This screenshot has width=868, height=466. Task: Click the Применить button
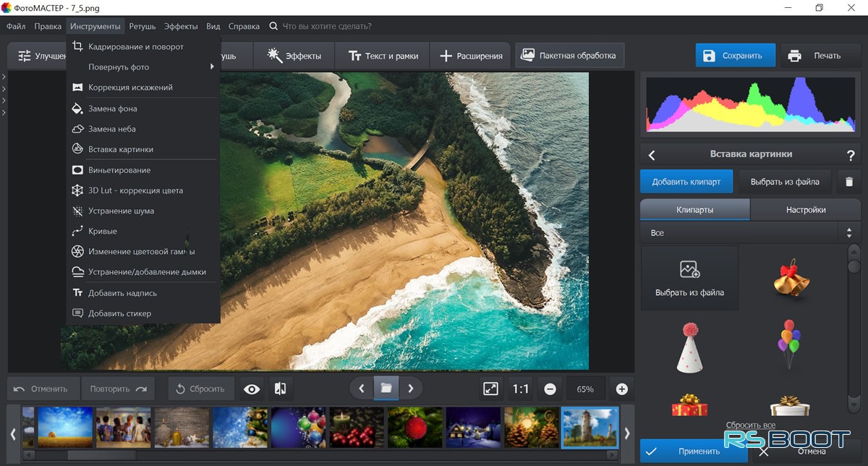pyautogui.click(x=693, y=451)
